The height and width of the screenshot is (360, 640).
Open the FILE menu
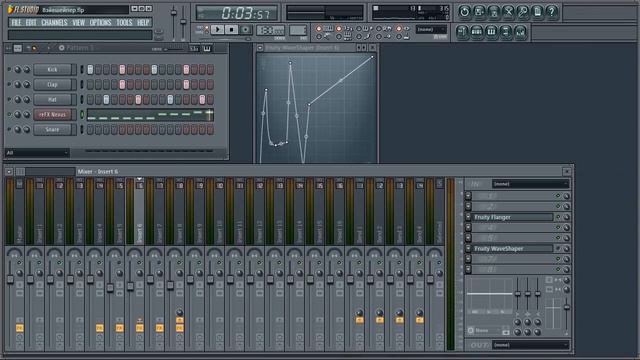pyautogui.click(x=16, y=22)
